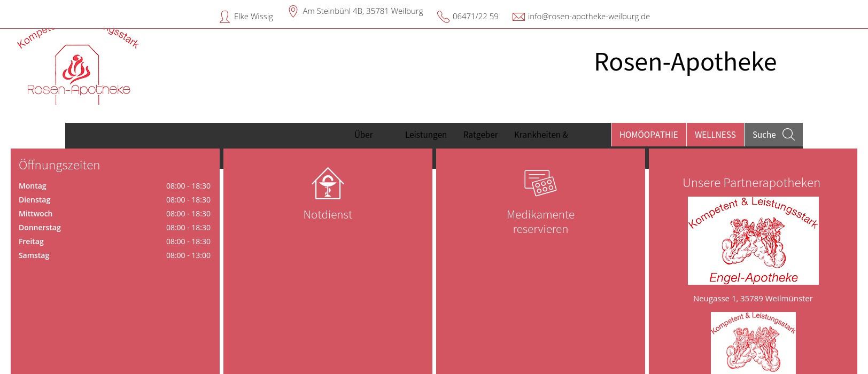
Task: Click the Rosen-Apotheke logo at top left
Action: (79, 67)
